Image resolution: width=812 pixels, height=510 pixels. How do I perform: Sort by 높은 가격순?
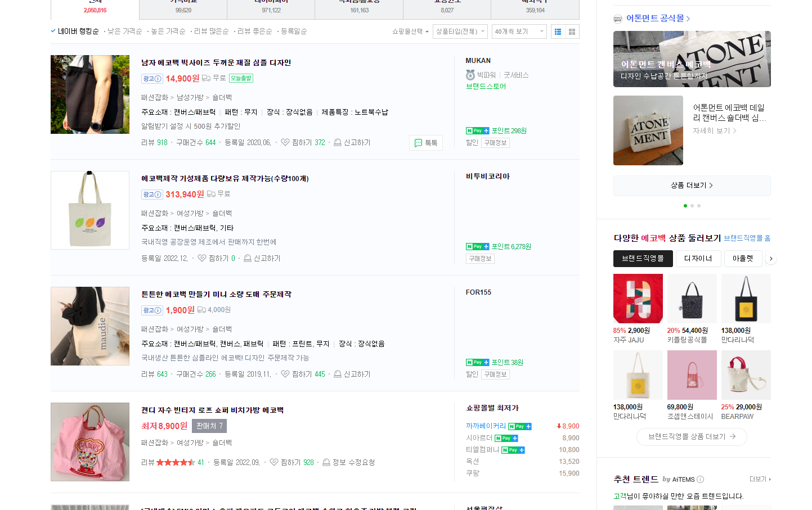[x=168, y=31]
